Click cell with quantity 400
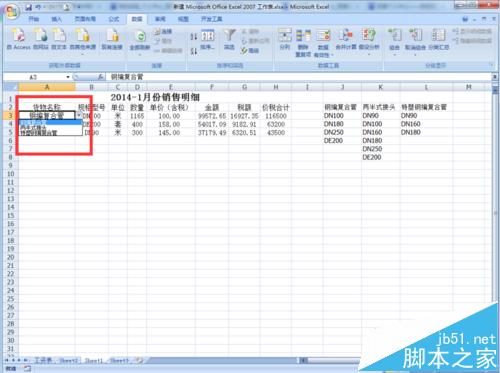The height and width of the screenshot is (373, 500). (137, 124)
